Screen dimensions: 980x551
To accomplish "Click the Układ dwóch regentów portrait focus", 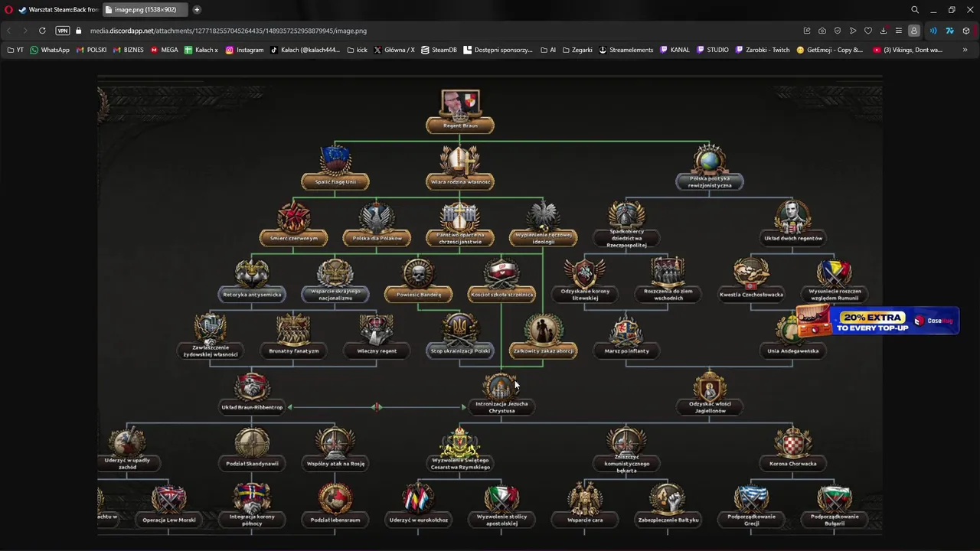I will (x=792, y=224).
